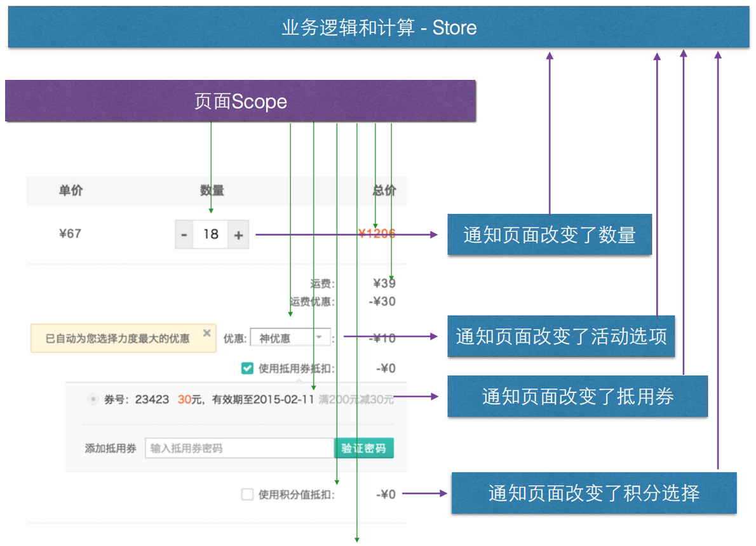The width and height of the screenshot is (756, 546).
Task: Click the 通知页面改变了抵用券 box
Action: (577, 396)
